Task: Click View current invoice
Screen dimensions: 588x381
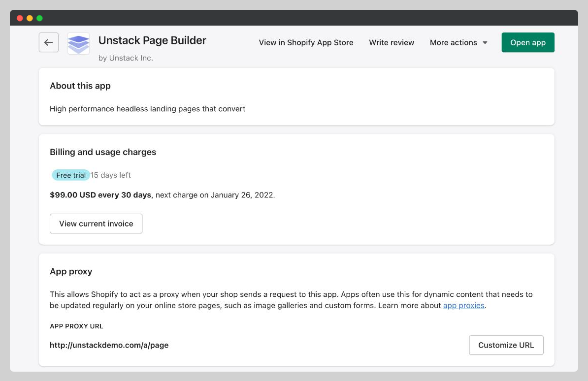Action: pyautogui.click(x=96, y=223)
